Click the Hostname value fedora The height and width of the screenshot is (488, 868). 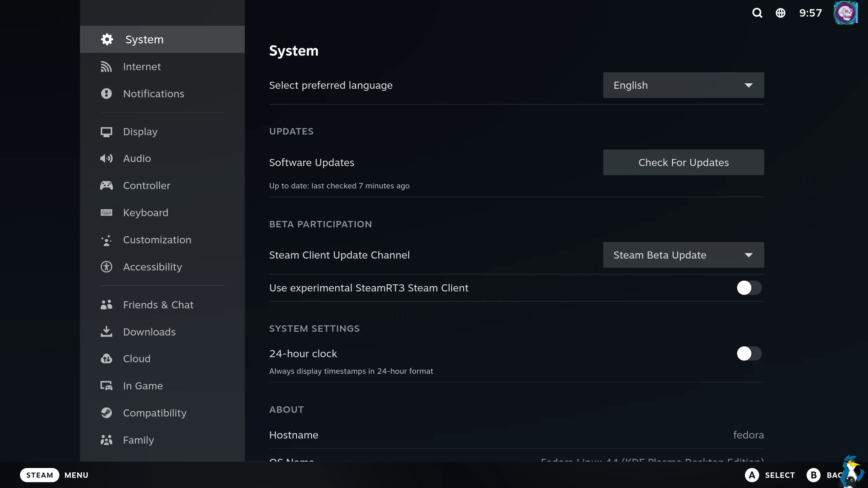pos(748,435)
